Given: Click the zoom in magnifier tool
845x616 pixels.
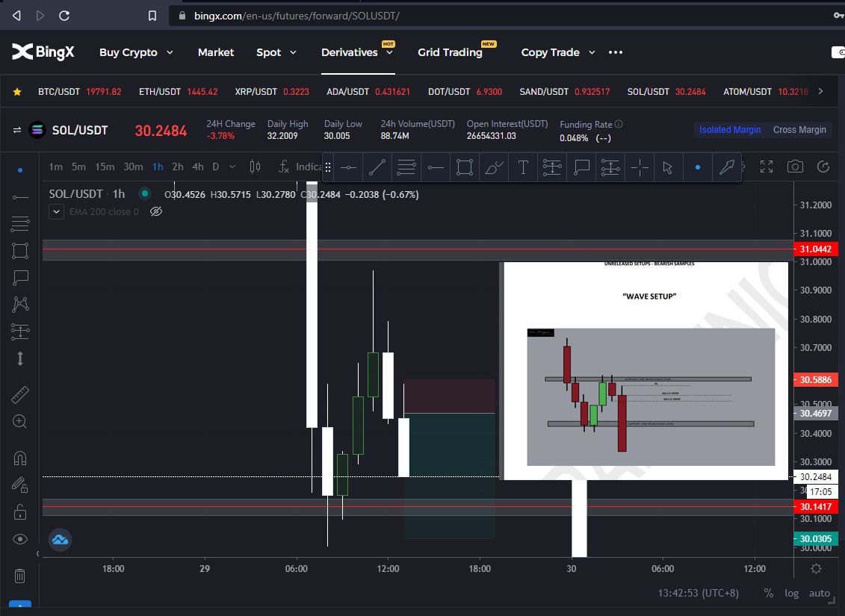Looking at the screenshot, I should pos(20,421).
